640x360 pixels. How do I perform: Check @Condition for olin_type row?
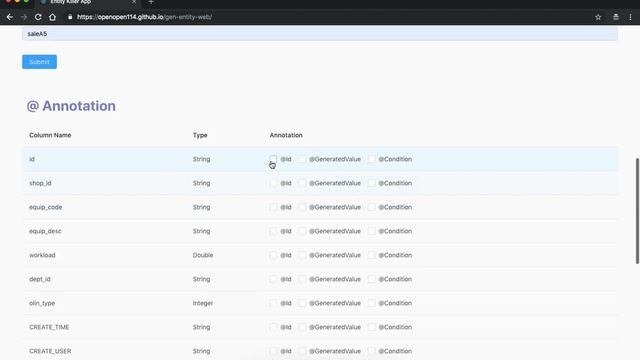coord(371,303)
